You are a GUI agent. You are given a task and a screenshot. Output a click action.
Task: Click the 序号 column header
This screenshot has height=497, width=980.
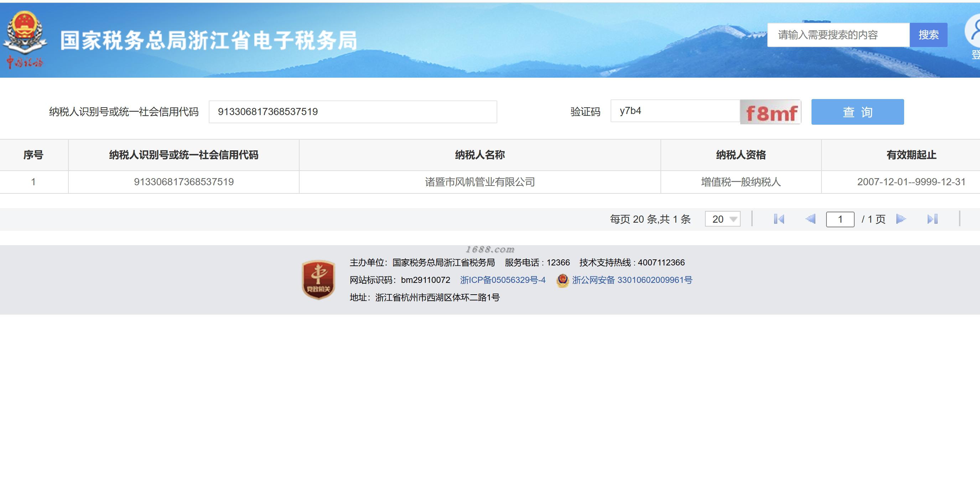(33, 155)
